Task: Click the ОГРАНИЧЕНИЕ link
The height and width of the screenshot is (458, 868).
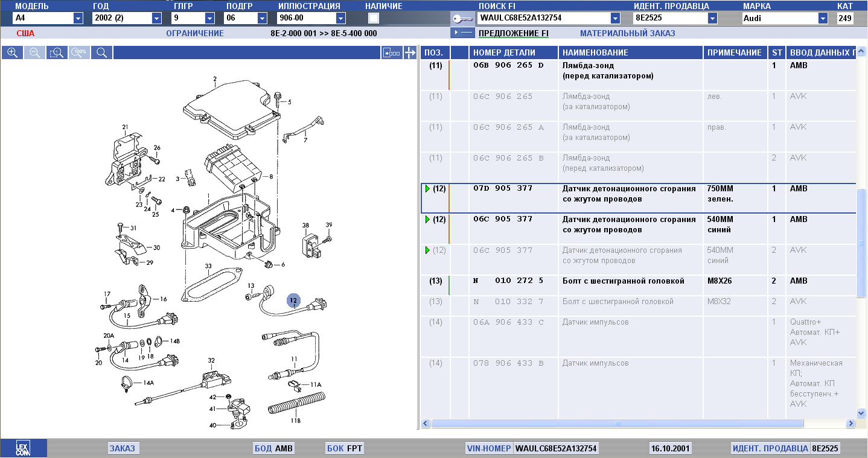Action: point(194,33)
